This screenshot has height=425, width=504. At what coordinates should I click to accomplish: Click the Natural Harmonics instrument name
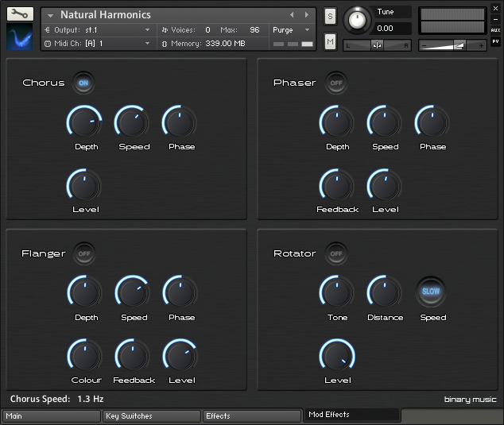tap(106, 14)
